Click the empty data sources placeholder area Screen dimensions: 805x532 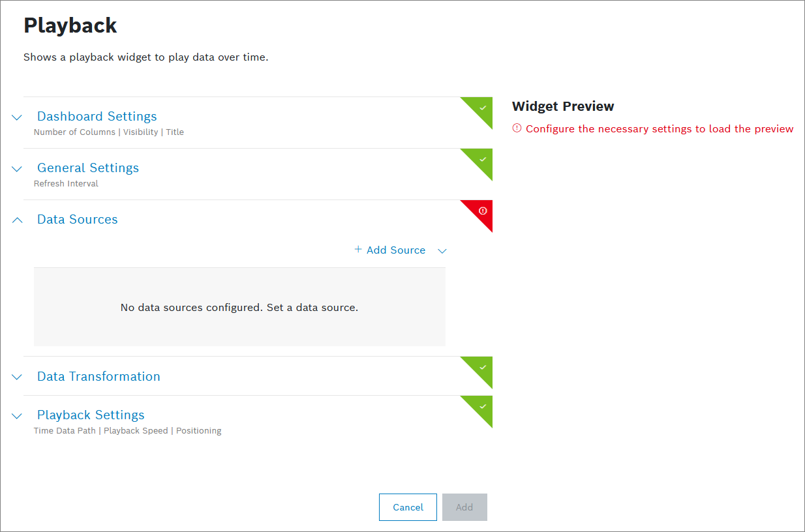pyautogui.click(x=239, y=307)
